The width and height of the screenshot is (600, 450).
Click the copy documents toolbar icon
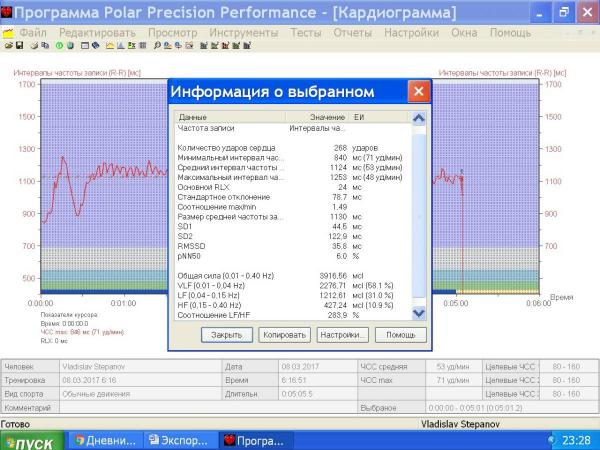(45, 46)
